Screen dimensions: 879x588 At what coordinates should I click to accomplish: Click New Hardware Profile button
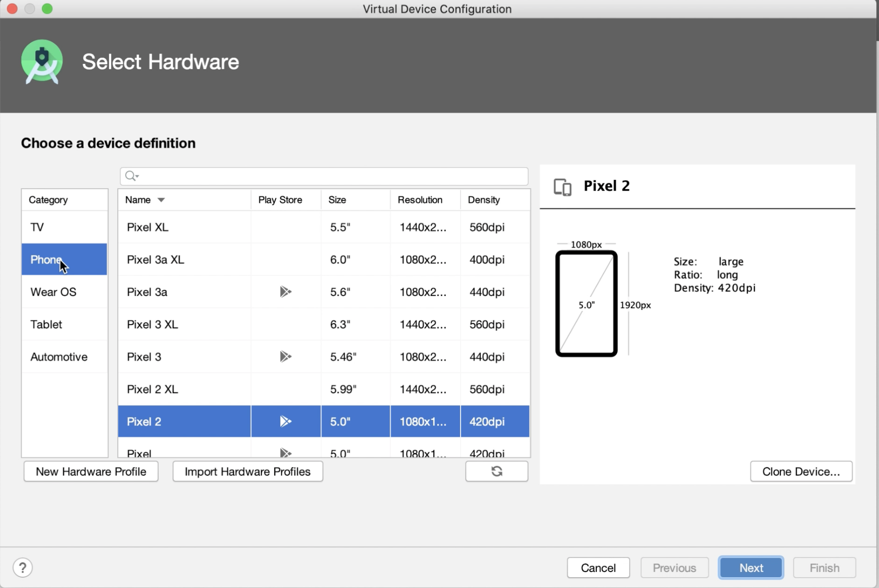coord(91,472)
